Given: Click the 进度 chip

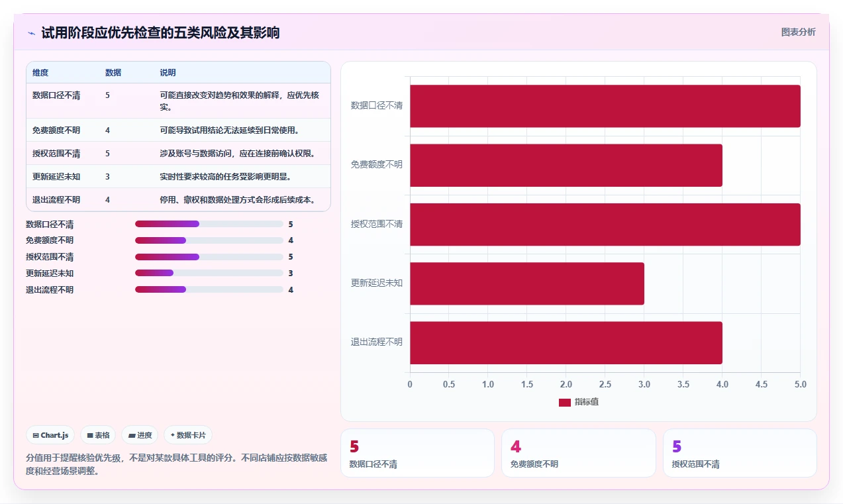Looking at the screenshot, I should pyautogui.click(x=140, y=435).
